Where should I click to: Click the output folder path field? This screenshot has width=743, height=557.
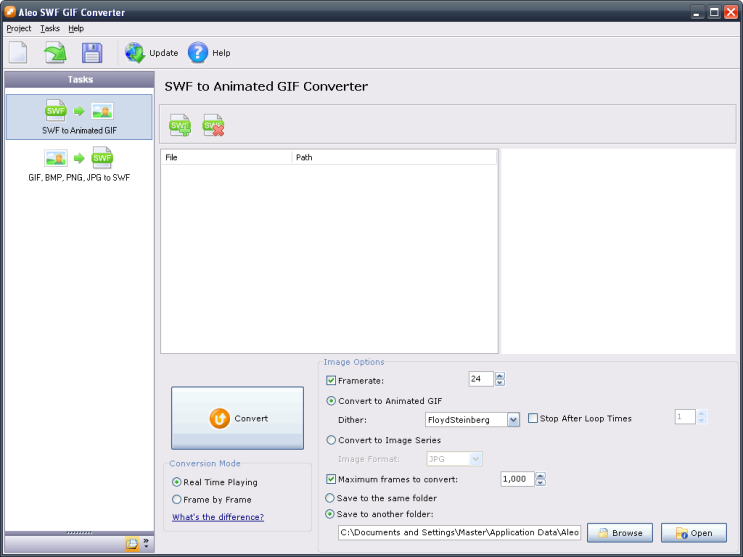(459, 533)
